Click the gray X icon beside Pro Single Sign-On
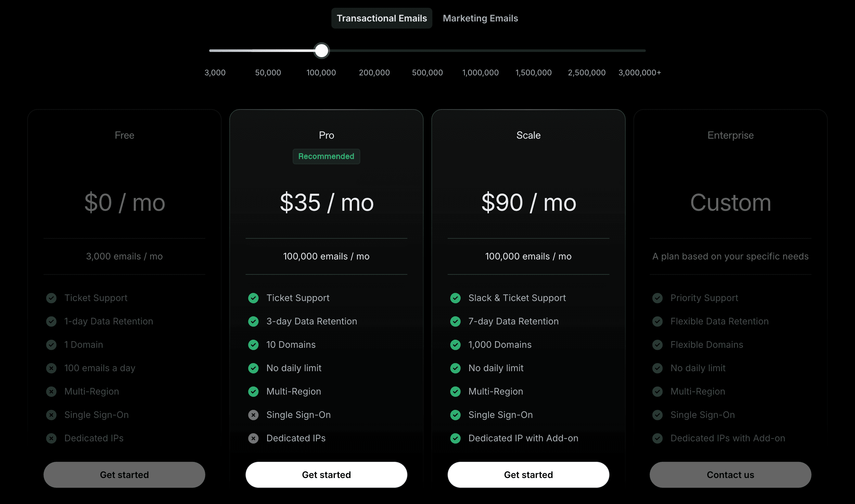The height and width of the screenshot is (504, 855). pos(253,415)
